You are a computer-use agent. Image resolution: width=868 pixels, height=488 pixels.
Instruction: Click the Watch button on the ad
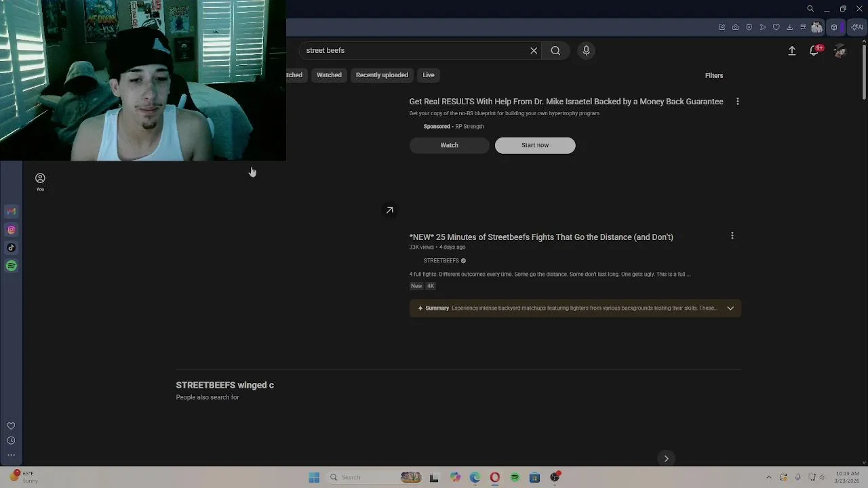tap(449, 145)
